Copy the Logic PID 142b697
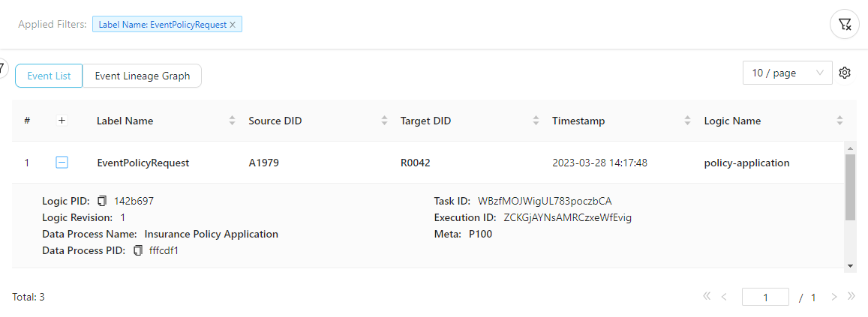868x317 pixels. [x=103, y=201]
